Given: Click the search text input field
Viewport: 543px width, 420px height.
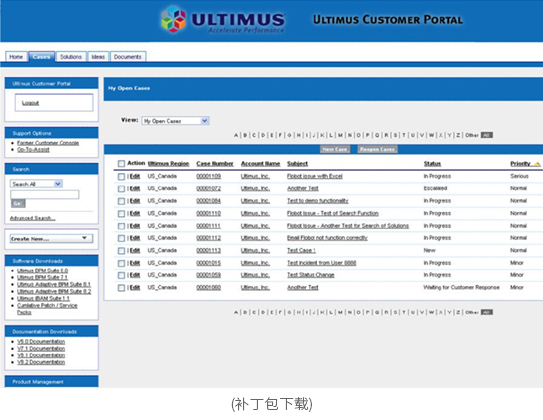Looking at the screenshot, I should click(x=45, y=194).
